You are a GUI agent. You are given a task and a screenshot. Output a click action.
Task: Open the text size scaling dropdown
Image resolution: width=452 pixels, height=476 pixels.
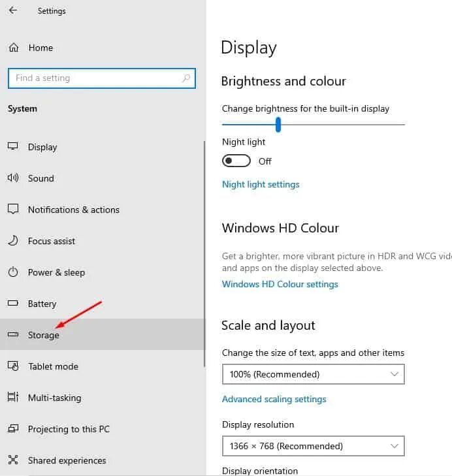tap(313, 374)
